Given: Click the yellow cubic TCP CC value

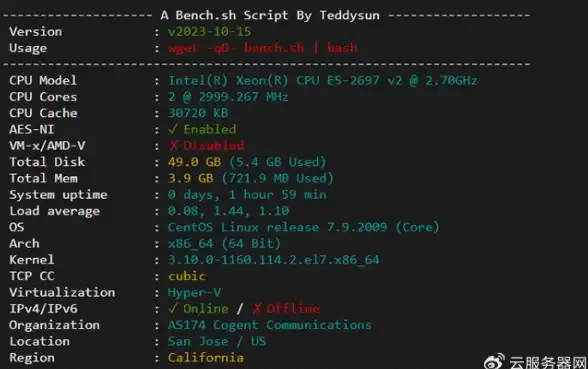Looking at the screenshot, I should (x=187, y=276).
